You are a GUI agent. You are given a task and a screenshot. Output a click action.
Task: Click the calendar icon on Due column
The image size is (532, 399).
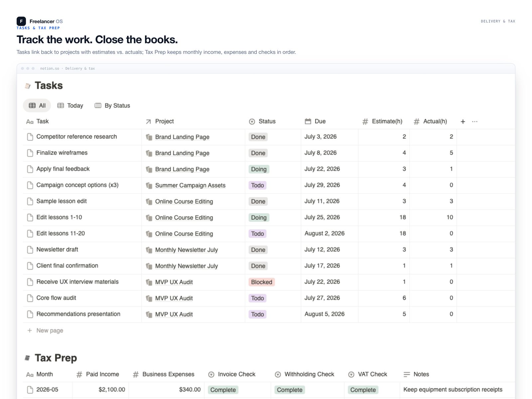[x=308, y=121]
